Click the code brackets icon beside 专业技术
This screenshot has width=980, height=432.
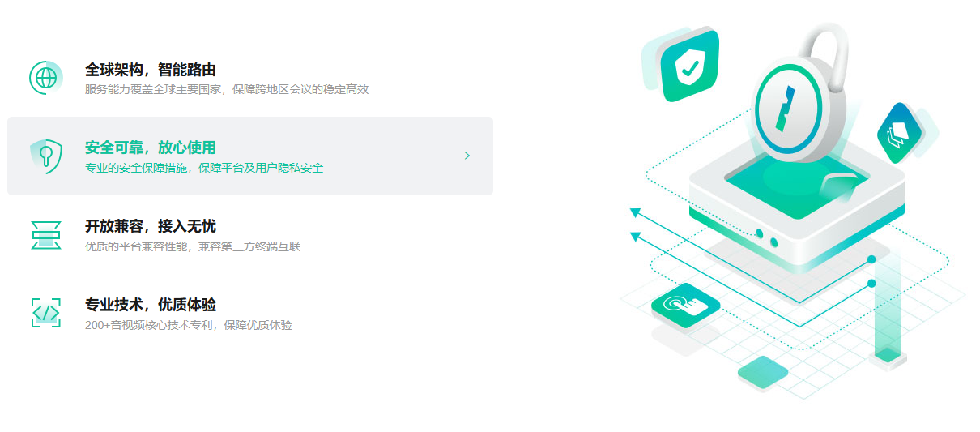coord(46,312)
